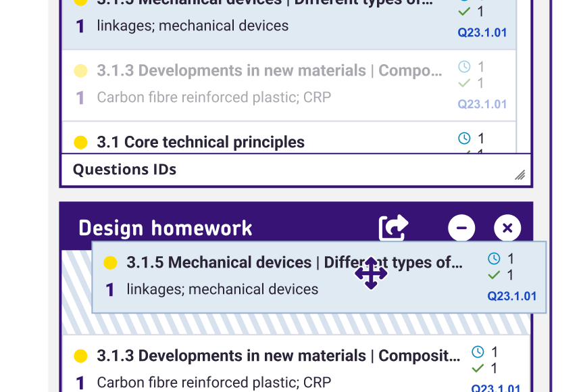Image resolution: width=581 pixels, height=392 pixels.
Task: Click the clock icon on the dragged card
Action: click(494, 259)
